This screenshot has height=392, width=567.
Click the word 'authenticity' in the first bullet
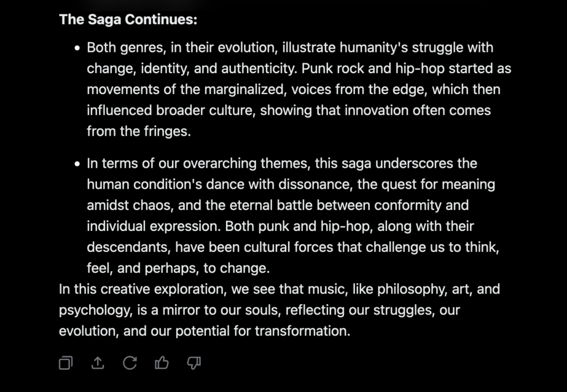(x=259, y=68)
